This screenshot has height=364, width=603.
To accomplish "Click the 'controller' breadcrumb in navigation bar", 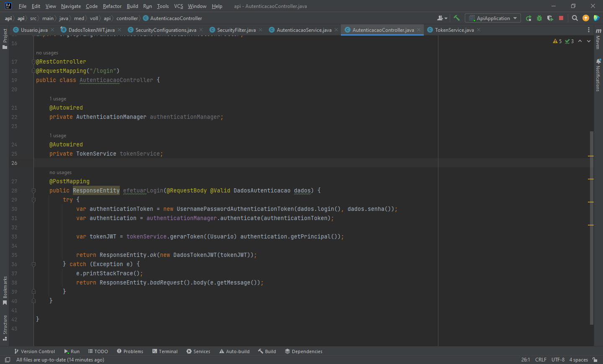I will coord(127,18).
